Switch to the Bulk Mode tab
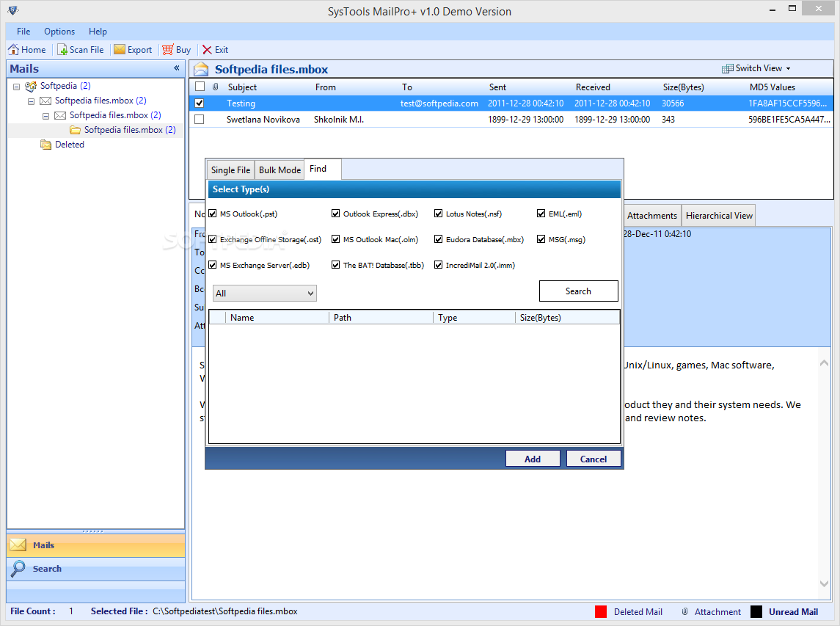The image size is (840, 626). point(280,170)
